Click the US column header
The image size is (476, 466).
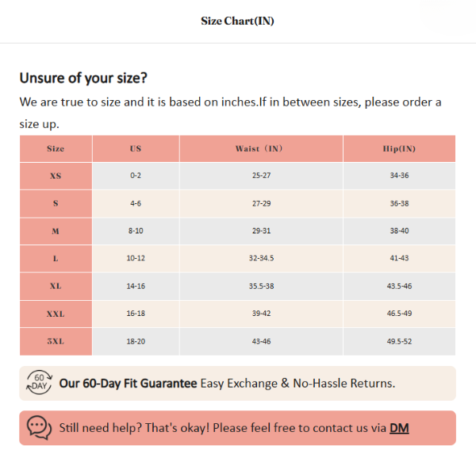tap(136, 148)
